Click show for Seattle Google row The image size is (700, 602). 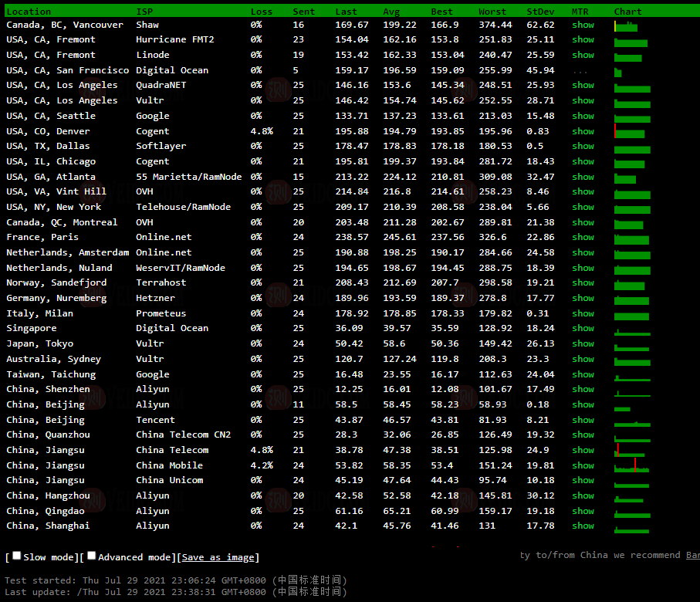[583, 116]
